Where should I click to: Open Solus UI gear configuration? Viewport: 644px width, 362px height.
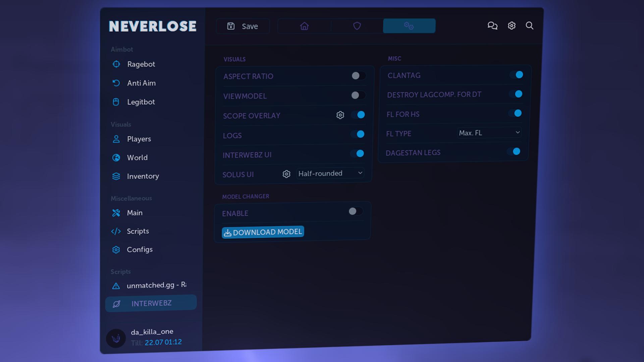tap(286, 174)
